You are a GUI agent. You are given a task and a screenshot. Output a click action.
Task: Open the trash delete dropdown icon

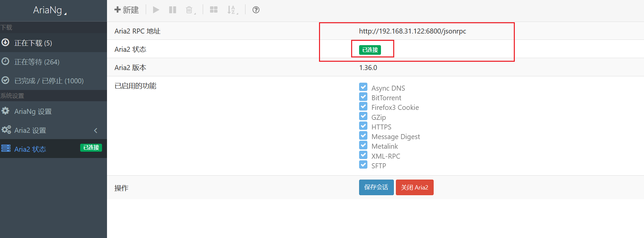click(190, 10)
